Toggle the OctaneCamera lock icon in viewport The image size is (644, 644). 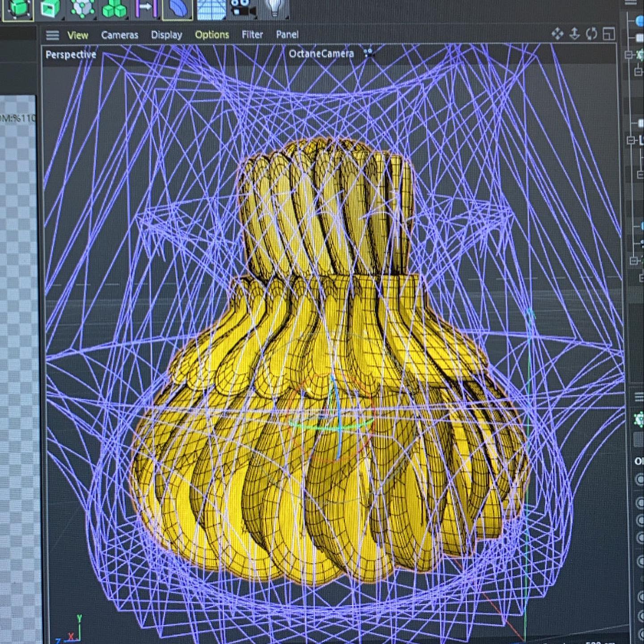pyautogui.click(x=368, y=53)
